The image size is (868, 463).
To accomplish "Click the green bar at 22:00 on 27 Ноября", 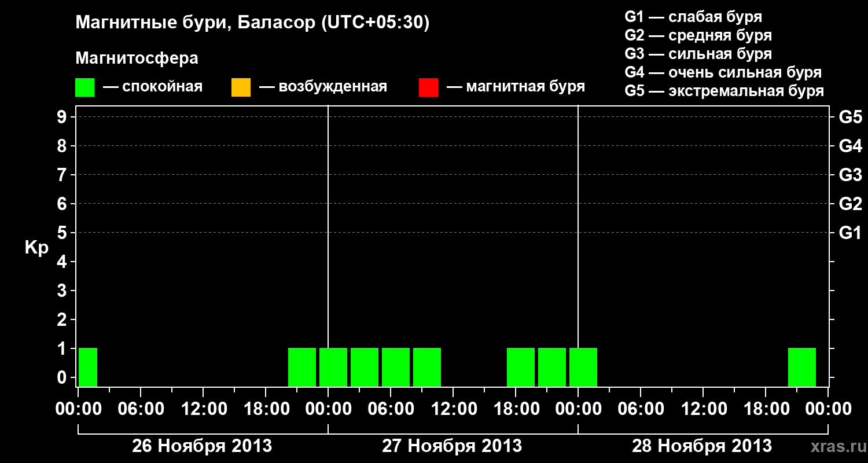I will tap(552, 367).
